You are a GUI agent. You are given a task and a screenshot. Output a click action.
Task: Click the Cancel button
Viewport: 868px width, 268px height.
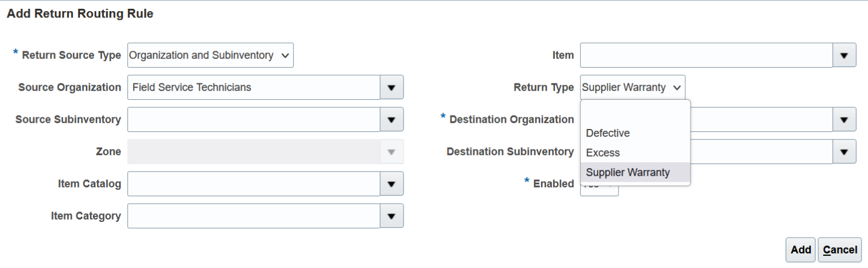[839, 250]
